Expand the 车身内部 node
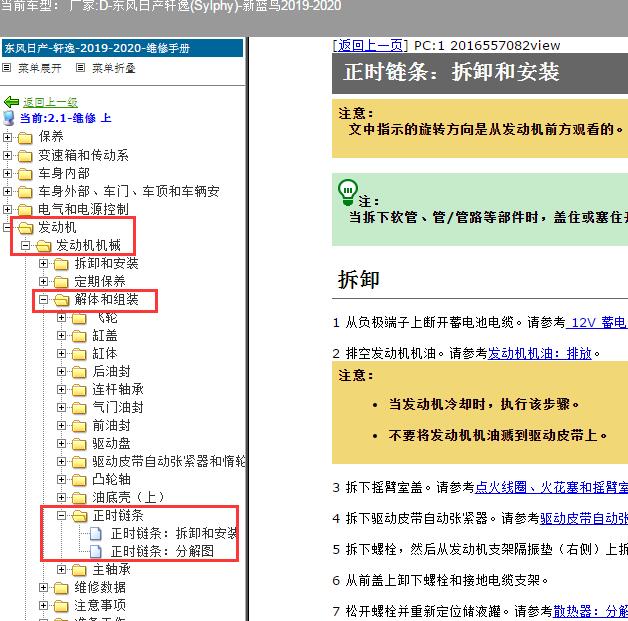Image resolution: width=628 pixels, height=621 pixels. (7, 173)
